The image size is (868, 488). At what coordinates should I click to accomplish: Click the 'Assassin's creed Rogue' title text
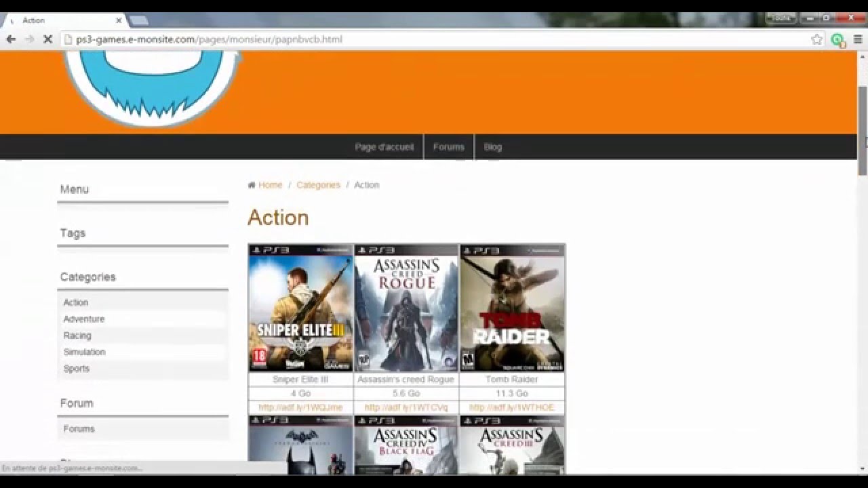[406, 380]
